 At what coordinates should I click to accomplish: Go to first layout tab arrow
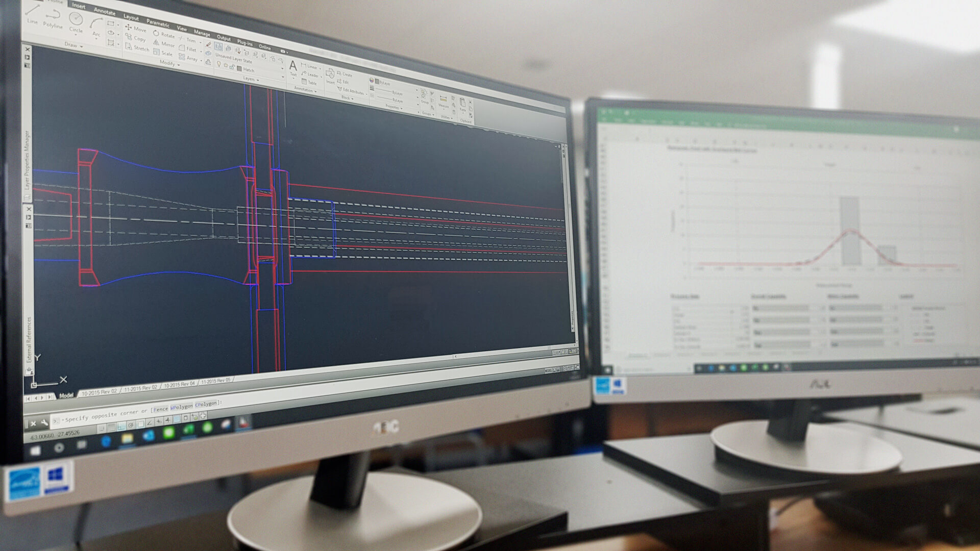click(x=29, y=398)
